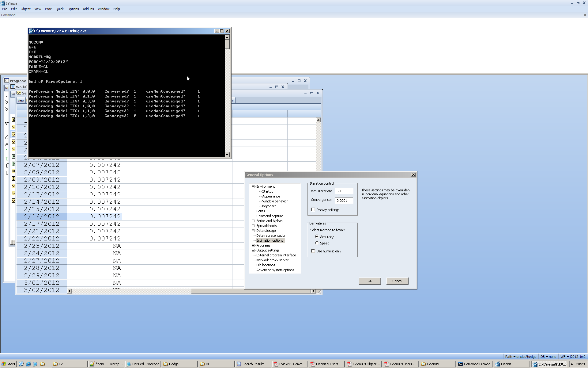
Task: Expand the Series and Alphas node
Action: click(x=253, y=221)
